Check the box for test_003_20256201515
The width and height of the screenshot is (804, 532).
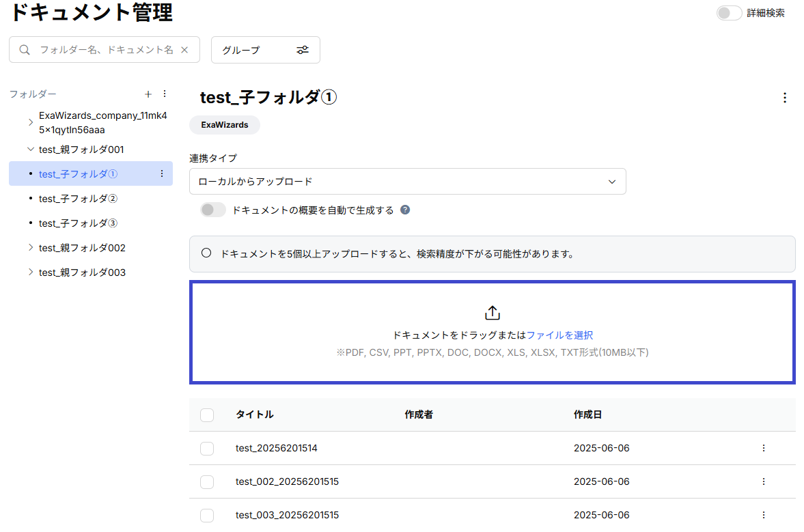point(207,515)
